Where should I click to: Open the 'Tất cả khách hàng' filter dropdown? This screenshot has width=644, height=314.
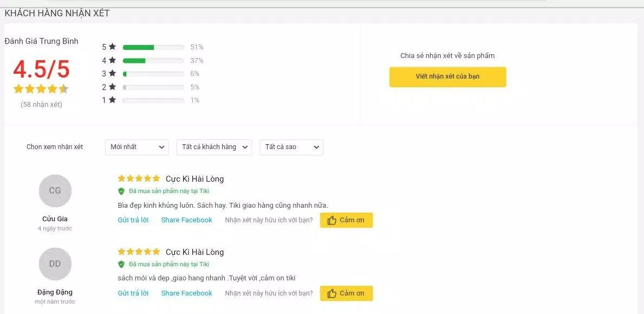[x=214, y=147]
